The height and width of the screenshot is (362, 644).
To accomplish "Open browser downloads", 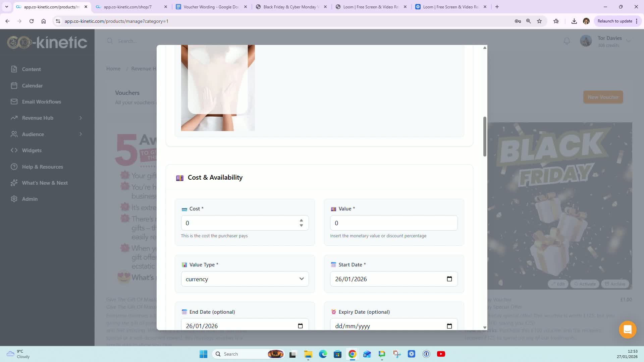I will pyautogui.click(x=574, y=21).
